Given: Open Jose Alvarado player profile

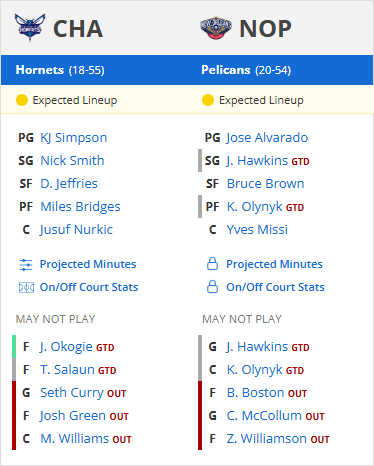Looking at the screenshot, I should tap(267, 138).
